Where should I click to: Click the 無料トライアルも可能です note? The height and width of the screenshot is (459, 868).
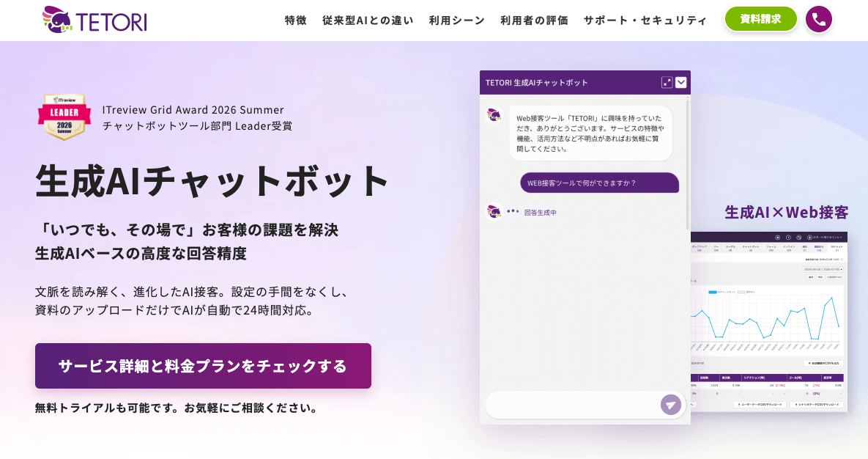[177, 408]
